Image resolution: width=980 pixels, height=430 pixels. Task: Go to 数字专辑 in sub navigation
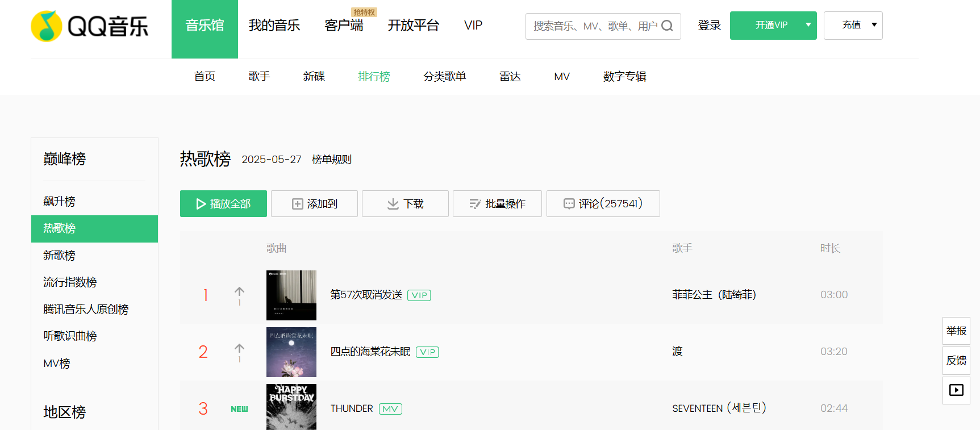pyautogui.click(x=625, y=77)
